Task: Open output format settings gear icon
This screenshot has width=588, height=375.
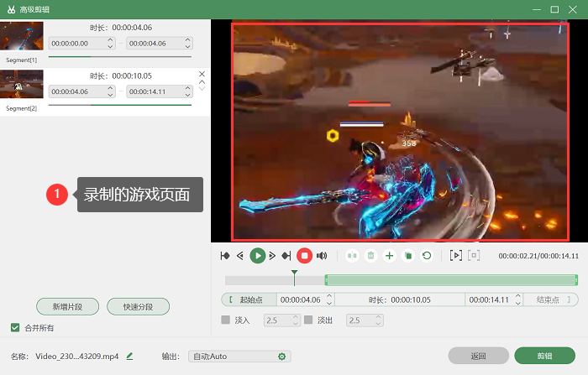Action: click(x=281, y=357)
